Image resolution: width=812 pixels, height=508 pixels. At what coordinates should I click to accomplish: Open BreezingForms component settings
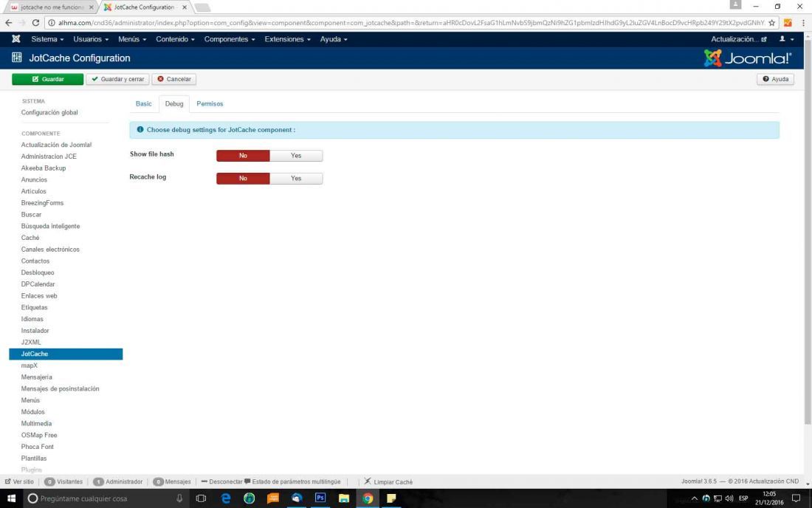tap(43, 203)
